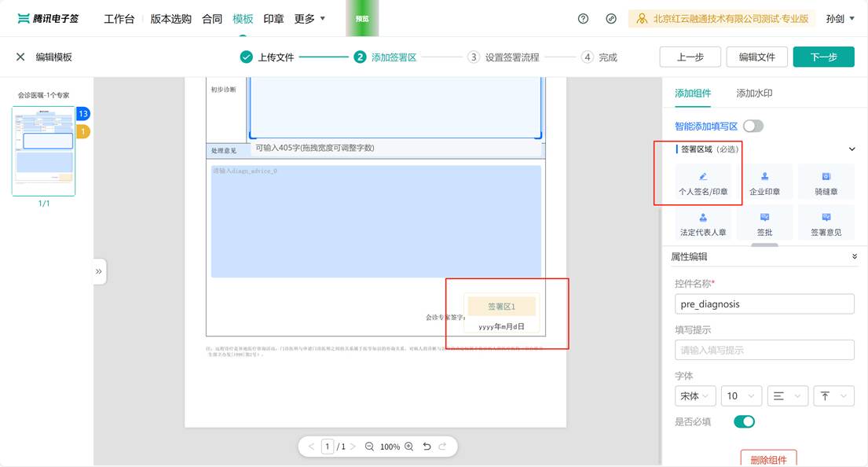Select the 个人签名/印章 component
The height and width of the screenshot is (467, 868).
click(703, 182)
